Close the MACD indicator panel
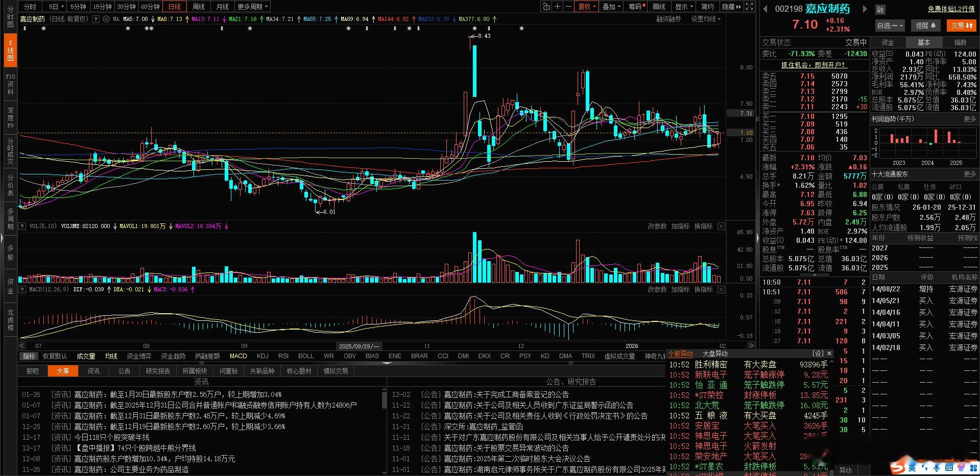Image resolution: width=980 pixels, height=476 pixels. (721, 289)
